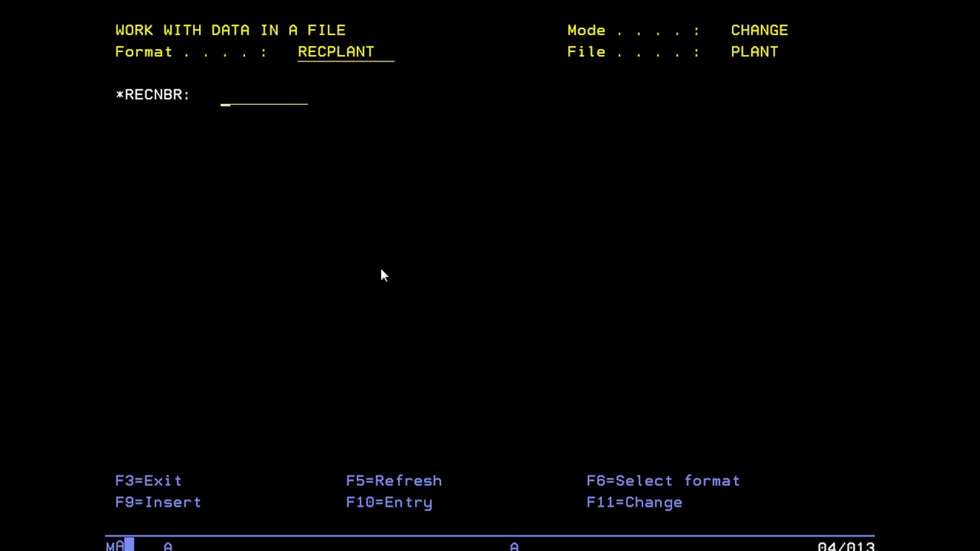
Task: Click the RECPLANT format field
Action: 345,52
